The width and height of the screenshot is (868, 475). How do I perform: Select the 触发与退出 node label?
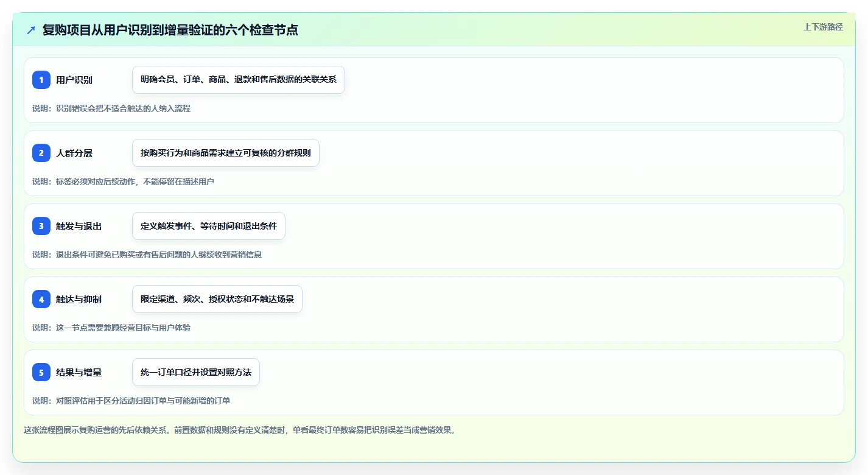coord(79,226)
